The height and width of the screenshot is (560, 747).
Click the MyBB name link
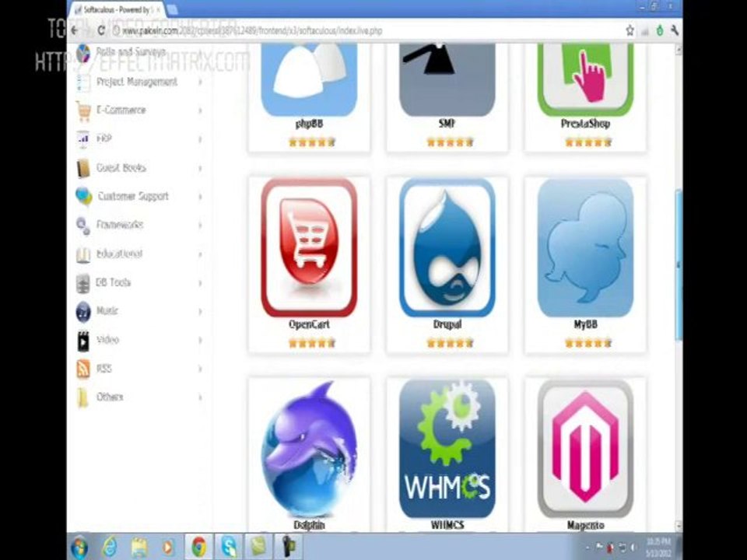point(585,324)
